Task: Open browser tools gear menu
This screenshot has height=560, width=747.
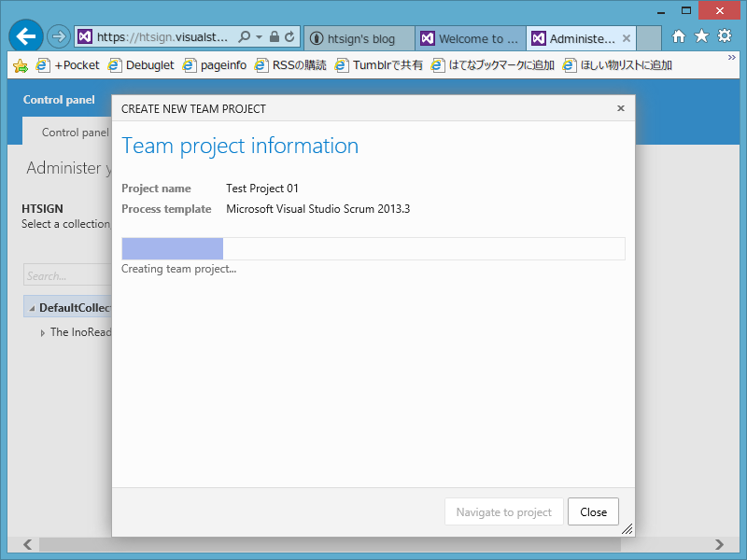Action: coord(725,36)
